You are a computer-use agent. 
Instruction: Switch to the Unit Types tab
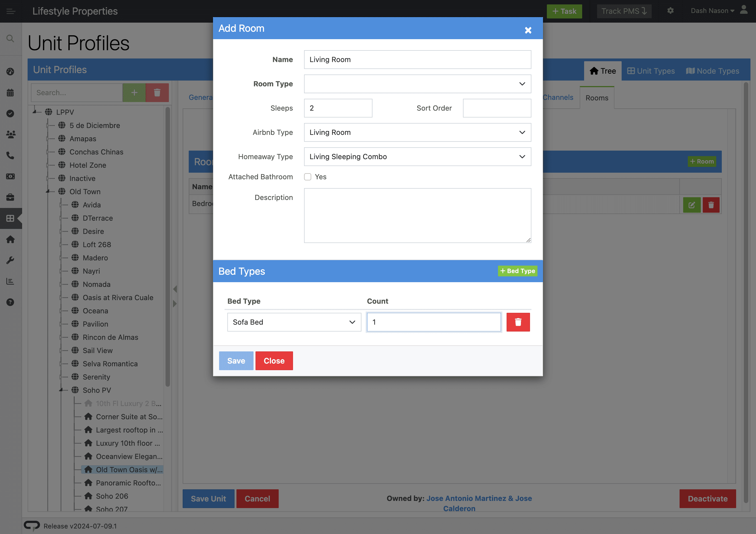(x=651, y=71)
